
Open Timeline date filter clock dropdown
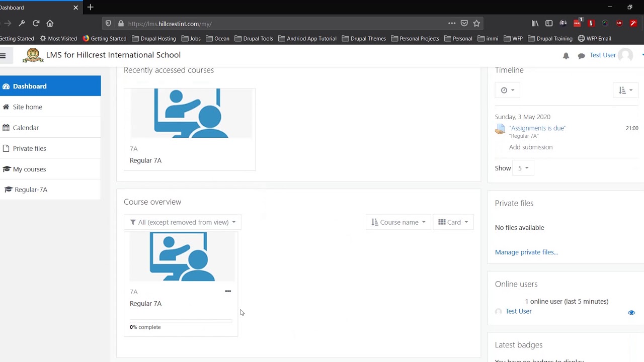coord(508,90)
